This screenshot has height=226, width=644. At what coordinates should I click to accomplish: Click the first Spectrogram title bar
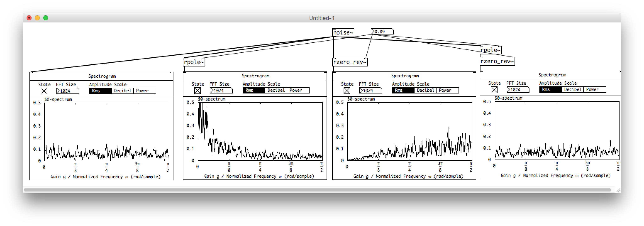tap(101, 76)
